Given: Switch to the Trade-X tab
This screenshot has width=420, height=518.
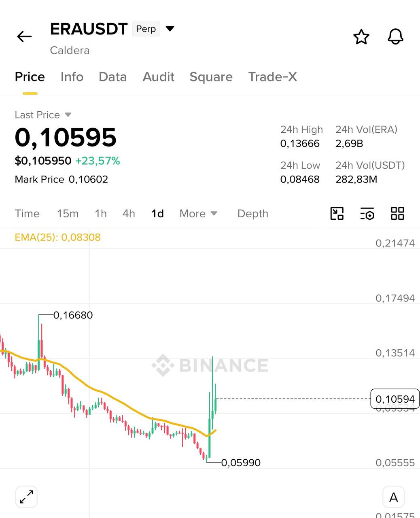Looking at the screenshot, I should [x=273, y=77].
